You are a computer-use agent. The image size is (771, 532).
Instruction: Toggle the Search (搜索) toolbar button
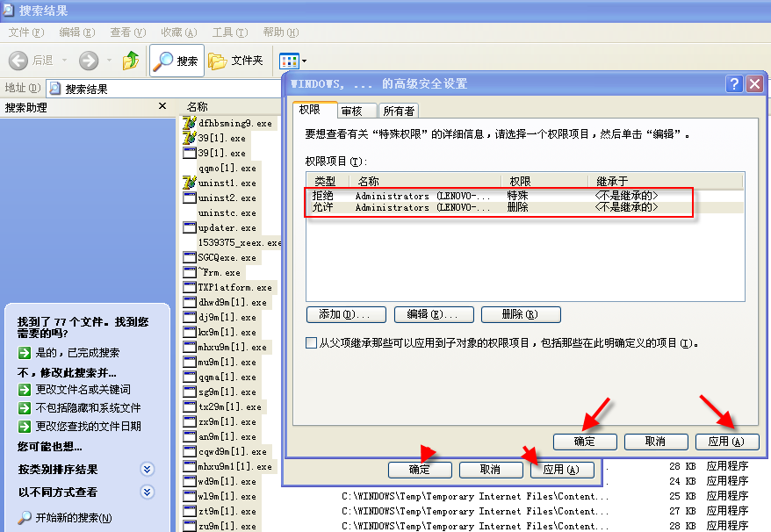[177, 61]
